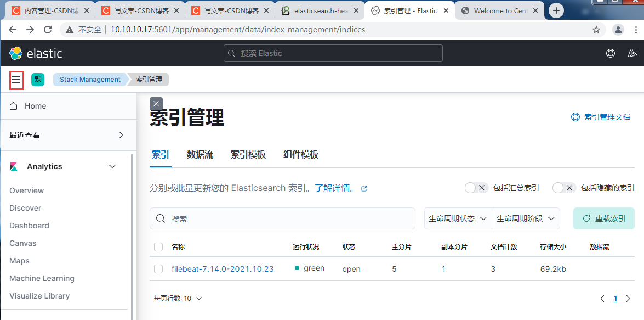Image resolution: width=644 pixels, height=320 pixels.
Task: Open the 生命周期阶段 filter dropdown
Action: coord(526,218)
